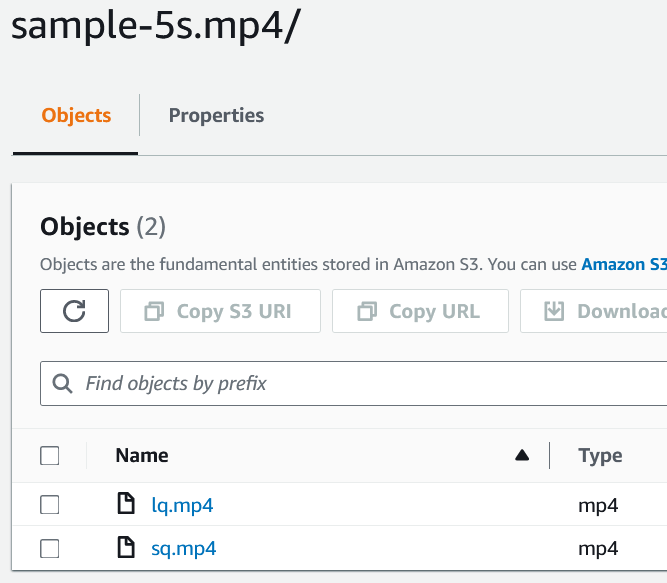Viewport: 667px width, 583px height.
Task: Click the copy icon on Copy URL
Action: tap(366, 312)
